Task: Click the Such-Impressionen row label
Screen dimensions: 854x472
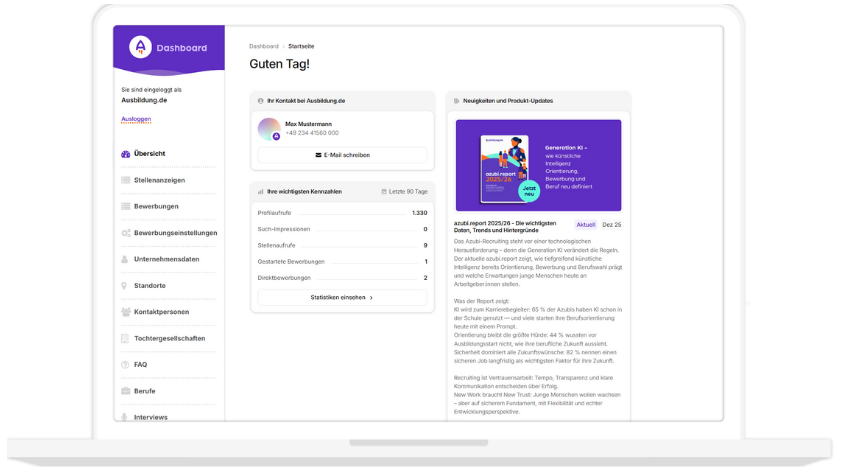Action: [284, 229]
